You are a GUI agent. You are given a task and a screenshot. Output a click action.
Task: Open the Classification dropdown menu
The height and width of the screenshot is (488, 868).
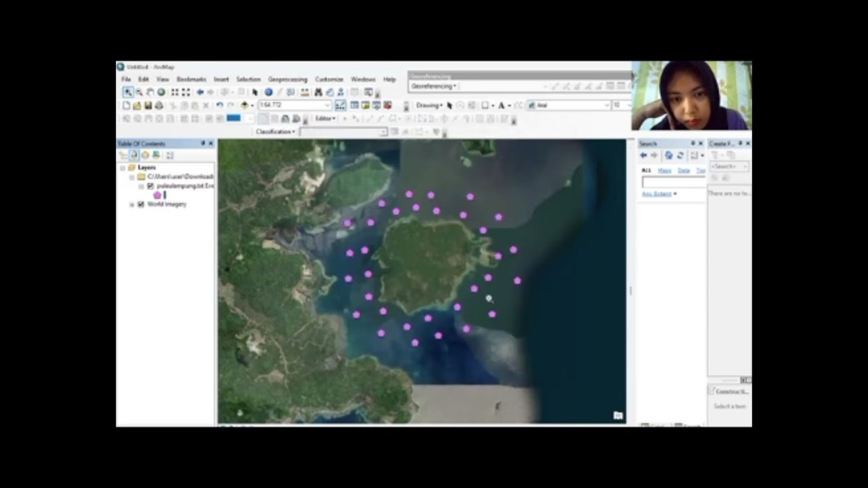(275, 131)
